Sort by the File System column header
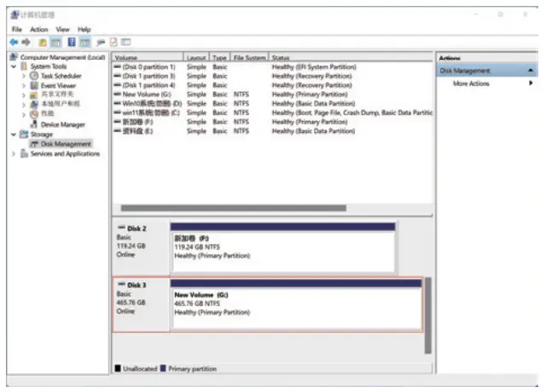 249,57
